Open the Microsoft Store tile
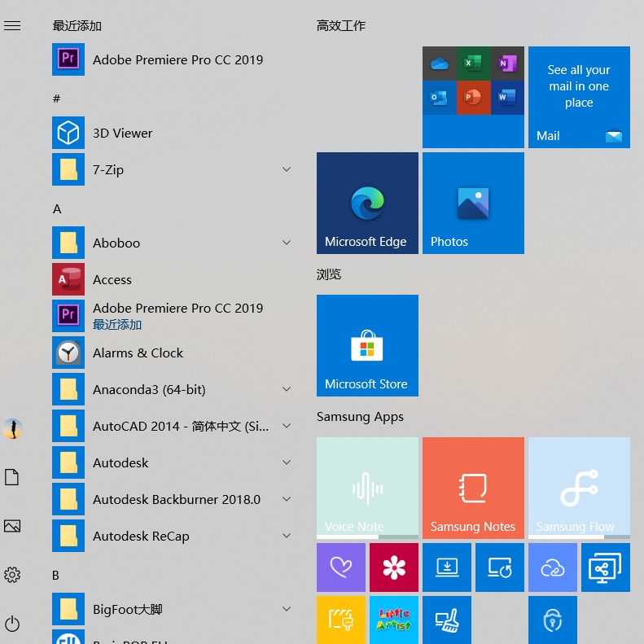The width and height of the screenshot is (644, 644). [x=367, y=345]
